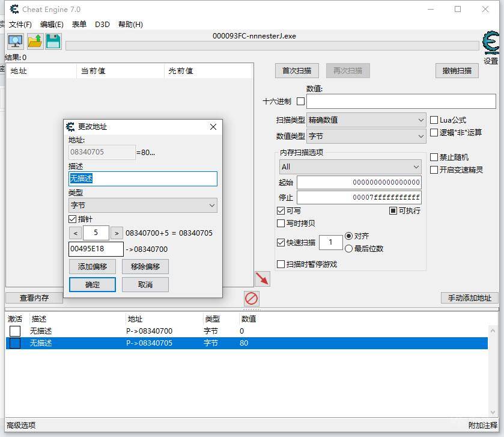
Task: Click the 起始 address input field
Action: [359, 182]
